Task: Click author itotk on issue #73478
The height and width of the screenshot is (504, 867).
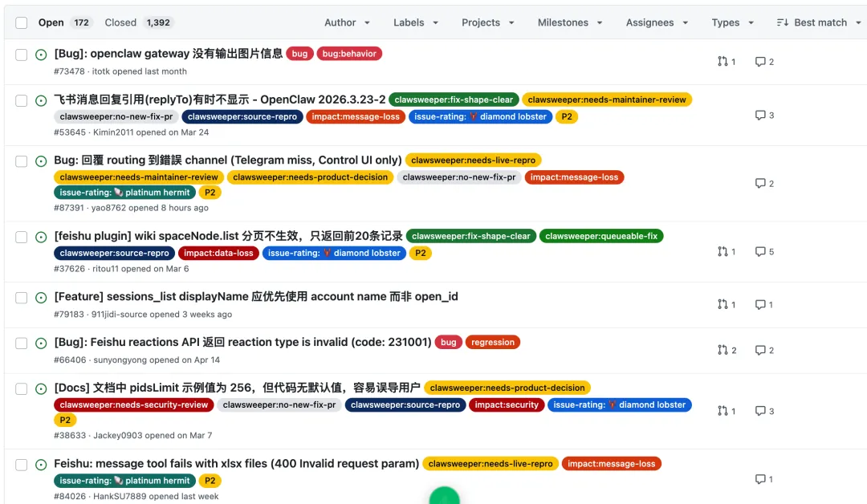Action: pyautogui.click(x=101, y=71)
